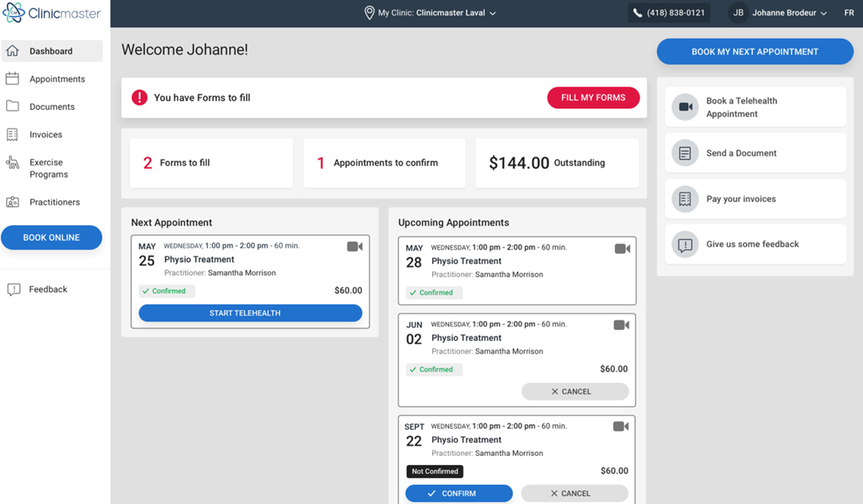Click the Documents folder icon

tap(12, 106)
